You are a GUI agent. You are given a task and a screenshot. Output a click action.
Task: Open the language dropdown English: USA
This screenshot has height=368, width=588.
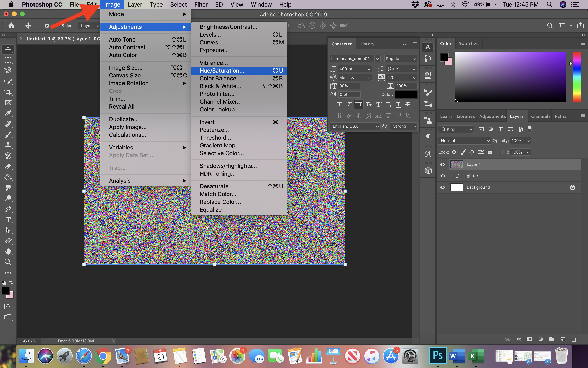click(355, 126)
